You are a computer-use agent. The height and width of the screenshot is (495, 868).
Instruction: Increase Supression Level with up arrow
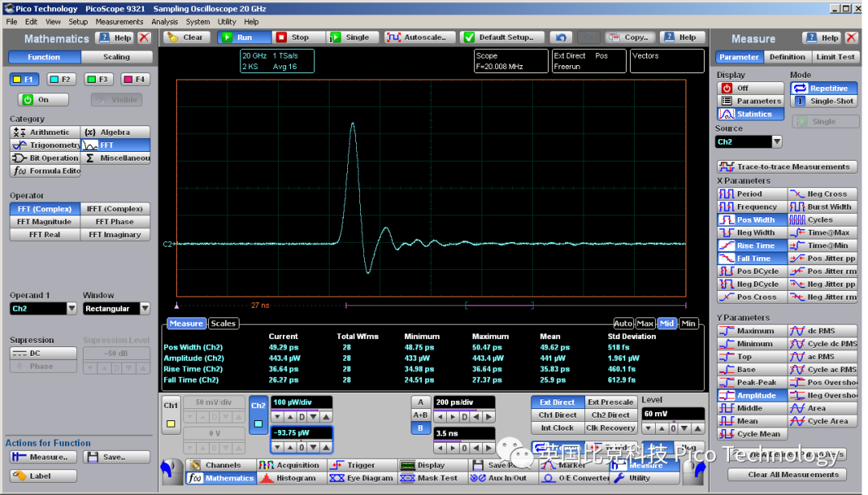[145, 368]
